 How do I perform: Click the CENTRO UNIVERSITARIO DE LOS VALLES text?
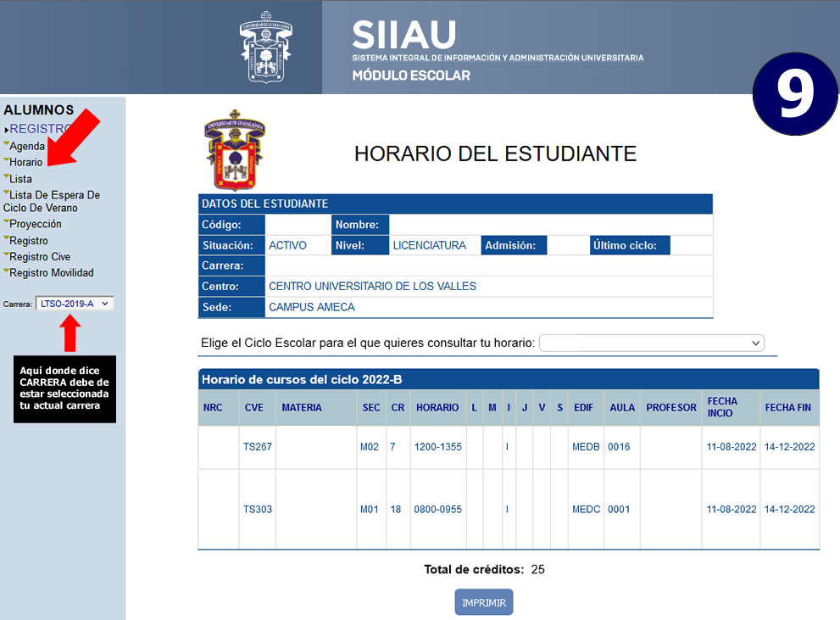click(x=372, y=286)
